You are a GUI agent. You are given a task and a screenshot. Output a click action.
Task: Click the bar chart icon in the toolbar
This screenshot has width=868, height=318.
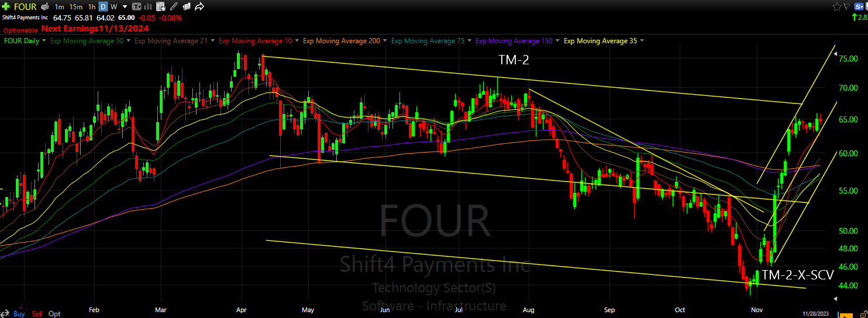point(147,6)
